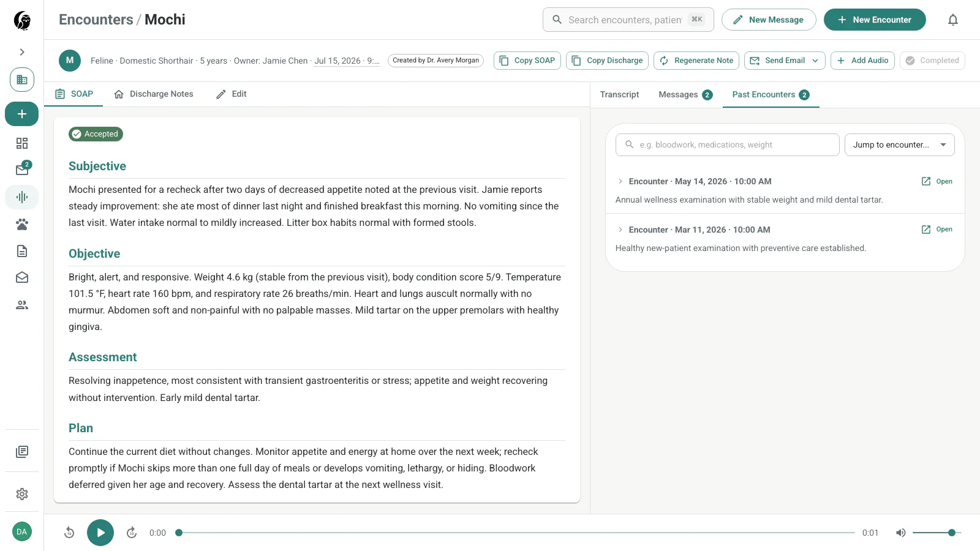The image size is (980, 551).
Task: Click the Created by Dr. Avery Morgan chip
Action: (435, 61)
